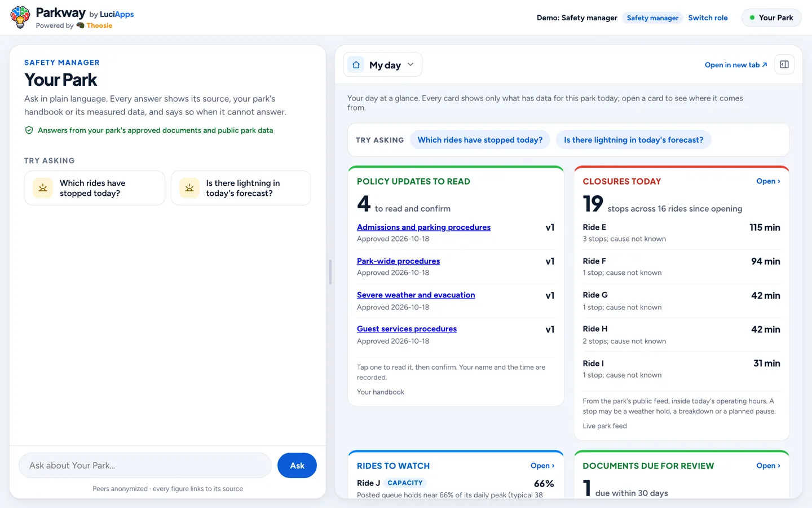The image size is (812, 508).
Task: Open the My day dropdown
Action: coord(383,65)
